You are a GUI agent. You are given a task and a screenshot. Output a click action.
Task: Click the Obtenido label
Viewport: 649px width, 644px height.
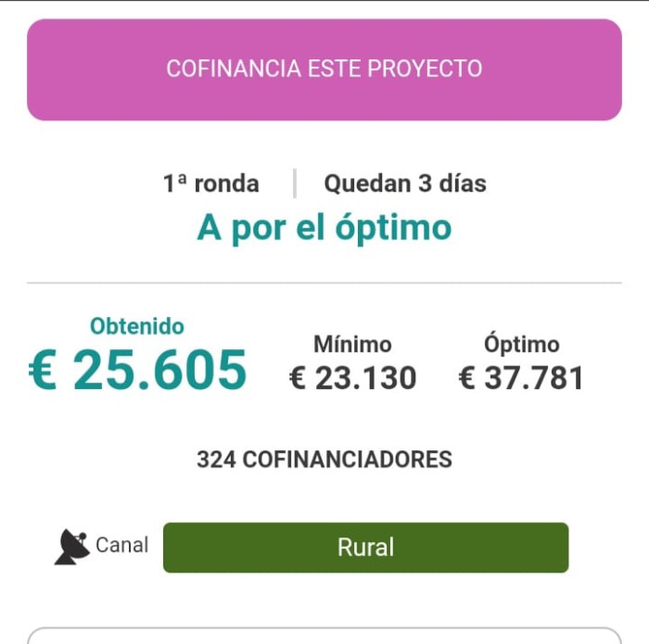tap(136, 326)
